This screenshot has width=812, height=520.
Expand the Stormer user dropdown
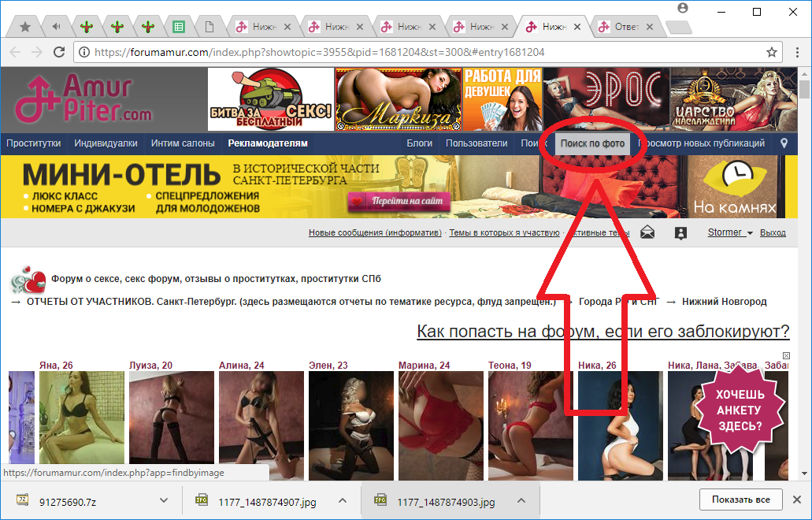(x=730, y=232)
